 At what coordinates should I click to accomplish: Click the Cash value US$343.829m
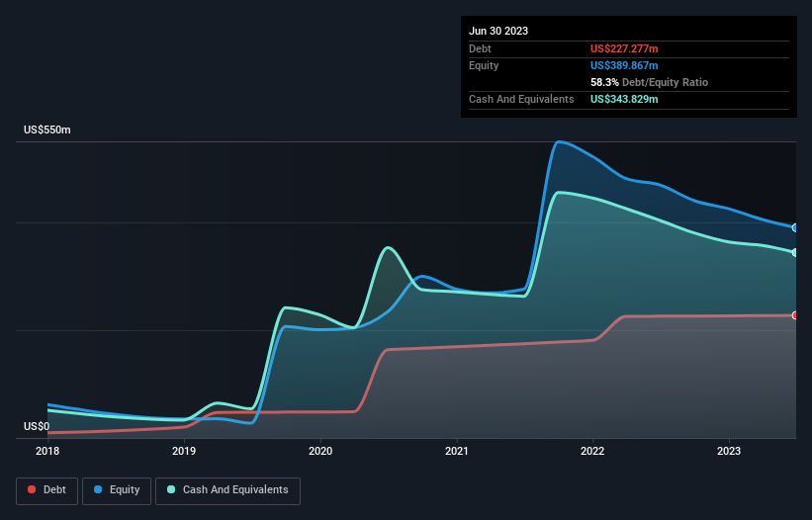pos(624,99)
